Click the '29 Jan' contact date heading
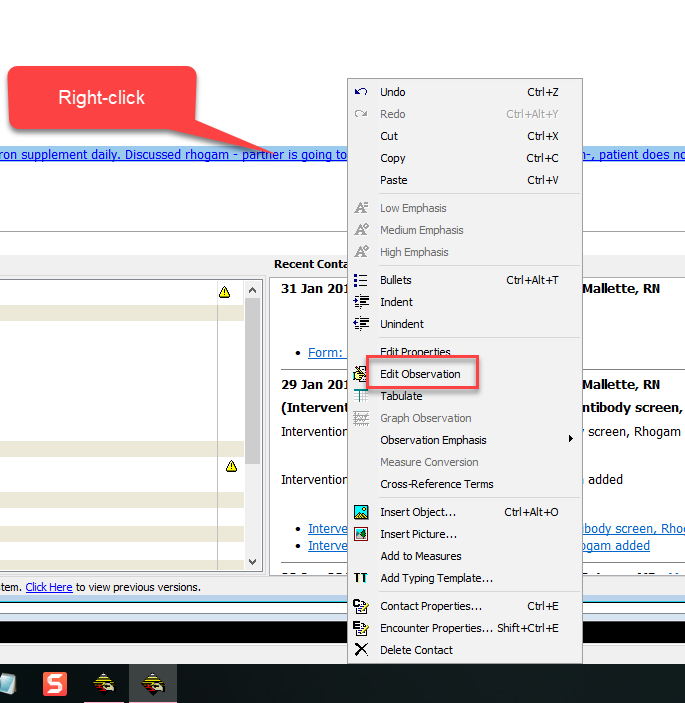Viewport: 685px width, 703px height. pos(314,384)
